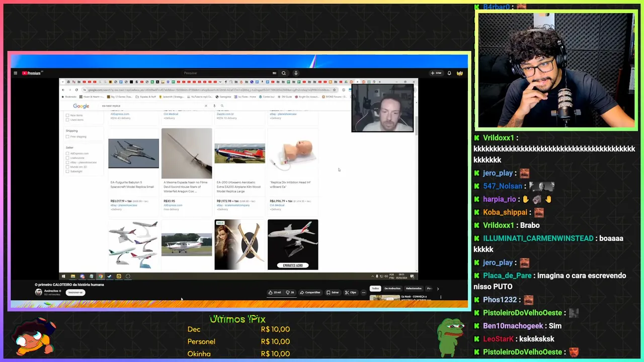644x362 pixels.
Task: Click the YouTube Premium logo
Action: (x=31, y=73)
